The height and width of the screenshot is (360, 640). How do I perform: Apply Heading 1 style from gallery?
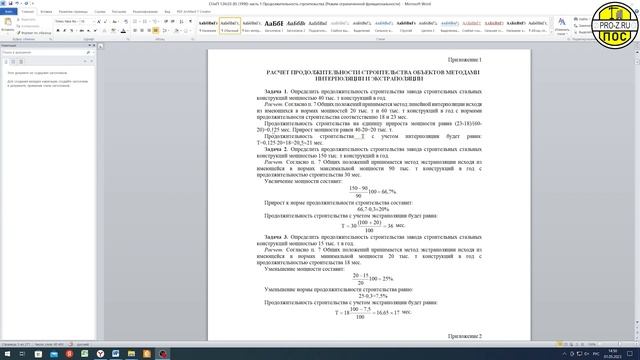pos(274,25)
